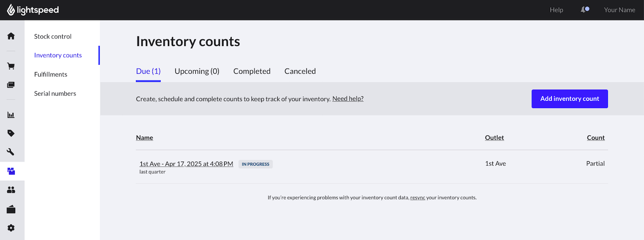Open the Catalog price tag icon

tap(11, 133)
